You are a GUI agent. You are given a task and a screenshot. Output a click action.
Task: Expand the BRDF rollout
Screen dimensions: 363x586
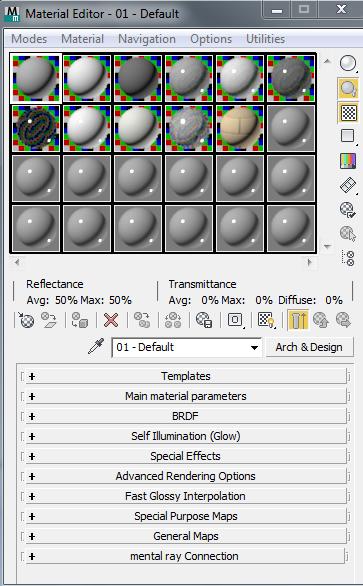(186, 416)
